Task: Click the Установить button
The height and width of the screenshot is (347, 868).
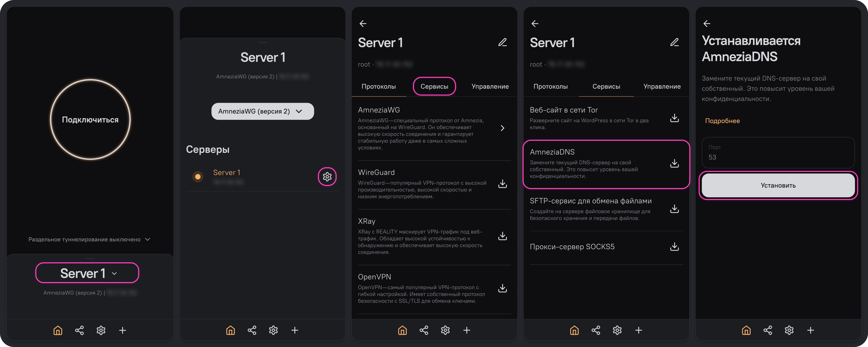Action: point(778,185)
